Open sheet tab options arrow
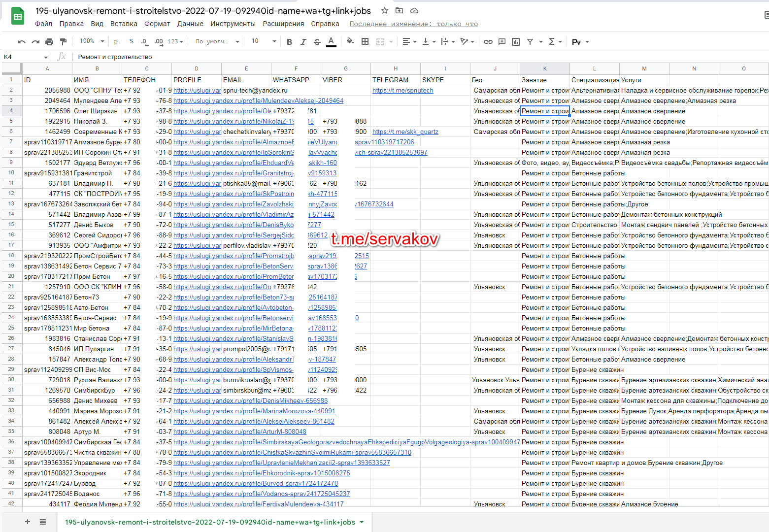The height and width of the screenshot is (532, 769). point(362,522)
